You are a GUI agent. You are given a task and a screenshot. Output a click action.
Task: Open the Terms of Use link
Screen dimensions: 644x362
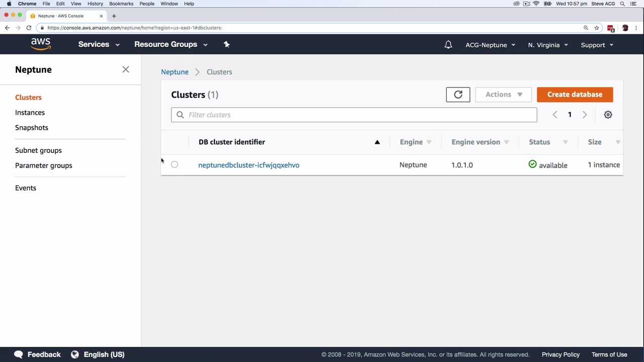click(x=609, y=354)
